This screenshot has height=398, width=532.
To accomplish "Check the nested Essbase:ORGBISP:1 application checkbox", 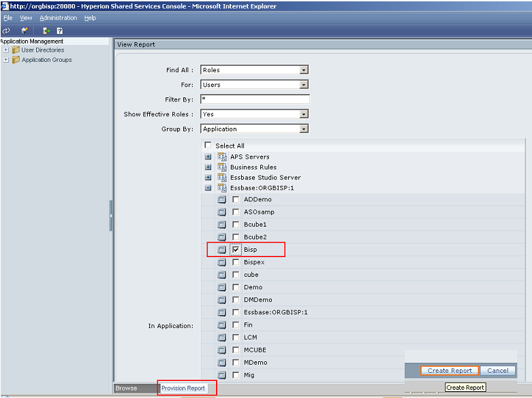I will pyautogui.click(x=236, y=312).
